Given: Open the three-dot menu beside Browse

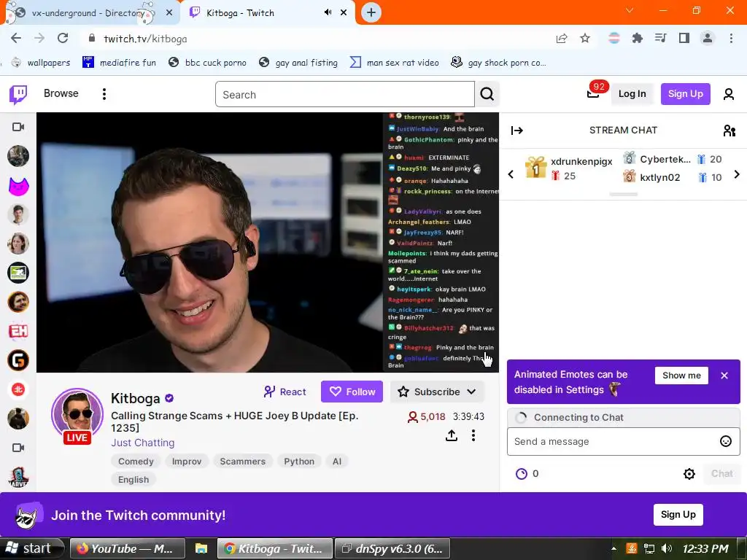Looking at the screenshot, I should pos(104,94).
